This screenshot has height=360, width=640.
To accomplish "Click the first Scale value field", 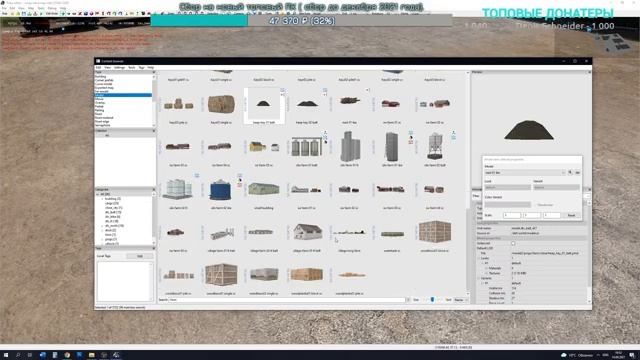I will (x=512, y=215).
